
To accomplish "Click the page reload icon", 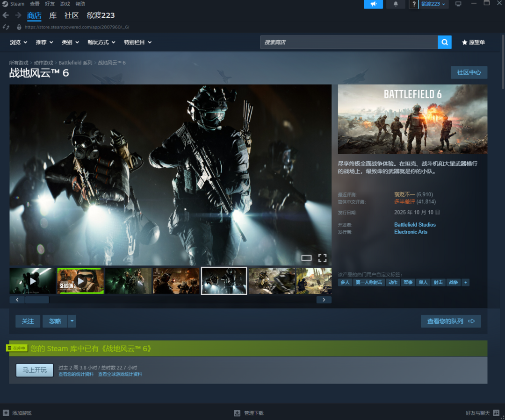I will [x=6, y=27].
